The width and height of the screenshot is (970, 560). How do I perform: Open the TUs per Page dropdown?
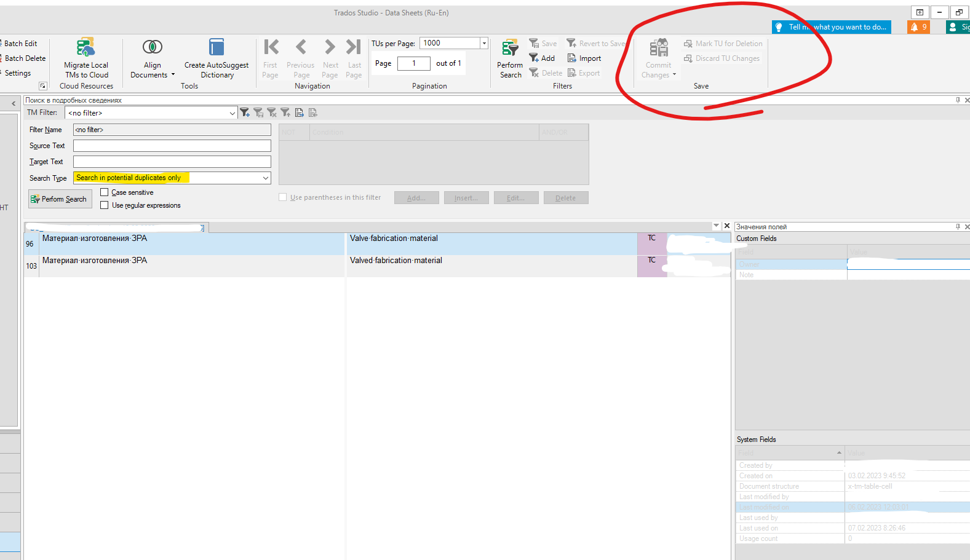coord(484,43)
